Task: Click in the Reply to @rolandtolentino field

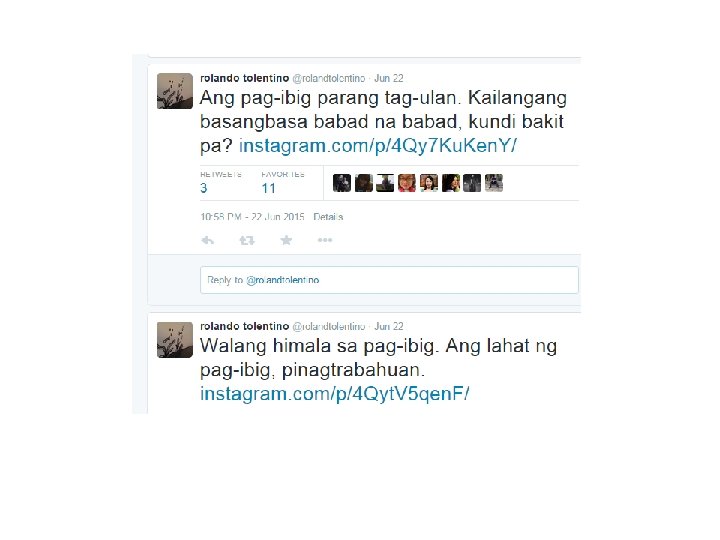Action: click(389, 280)
